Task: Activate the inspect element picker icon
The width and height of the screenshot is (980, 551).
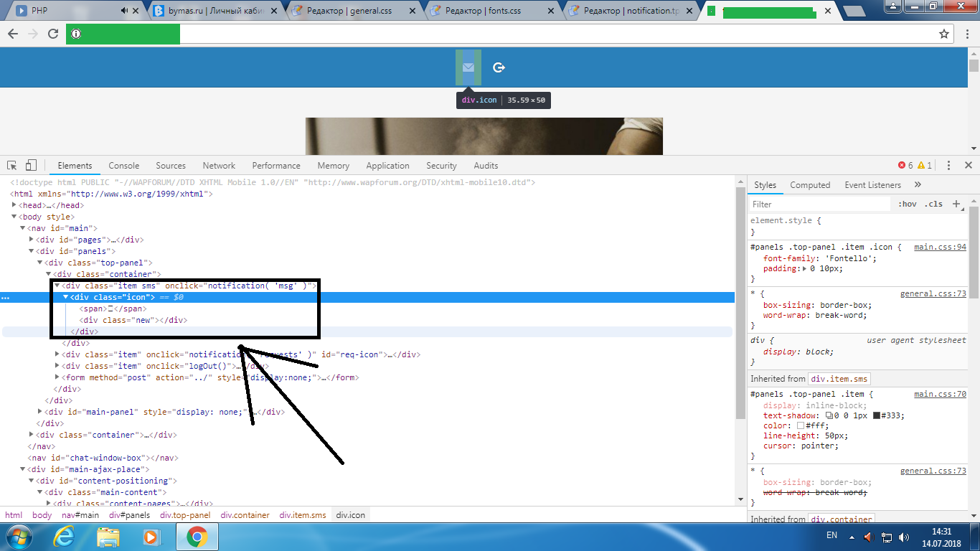Action: (13, 166)
